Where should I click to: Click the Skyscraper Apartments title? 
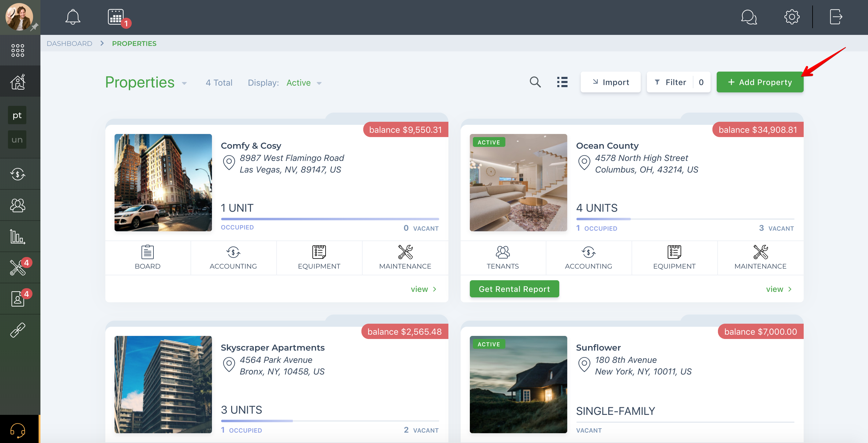click(x=273, y=348)
